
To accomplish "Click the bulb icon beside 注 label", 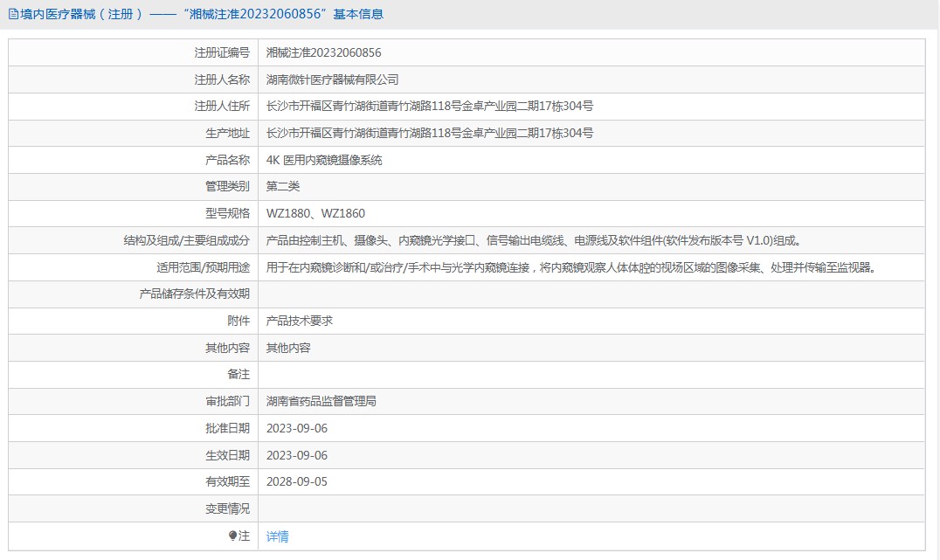I will (232, 536).
